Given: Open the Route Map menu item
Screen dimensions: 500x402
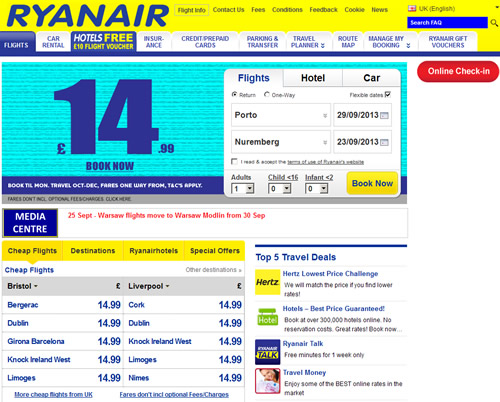Looking at the screenshot, I should point(348,42).
